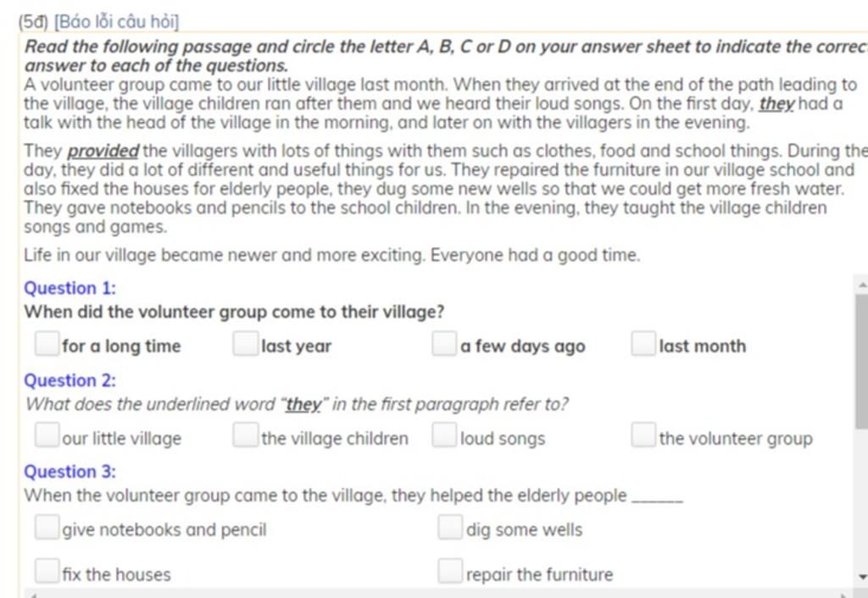Click the scrollbar down arrow
Image resolution: width=868 pixels, height=598 pixels.
click(862, 577)
